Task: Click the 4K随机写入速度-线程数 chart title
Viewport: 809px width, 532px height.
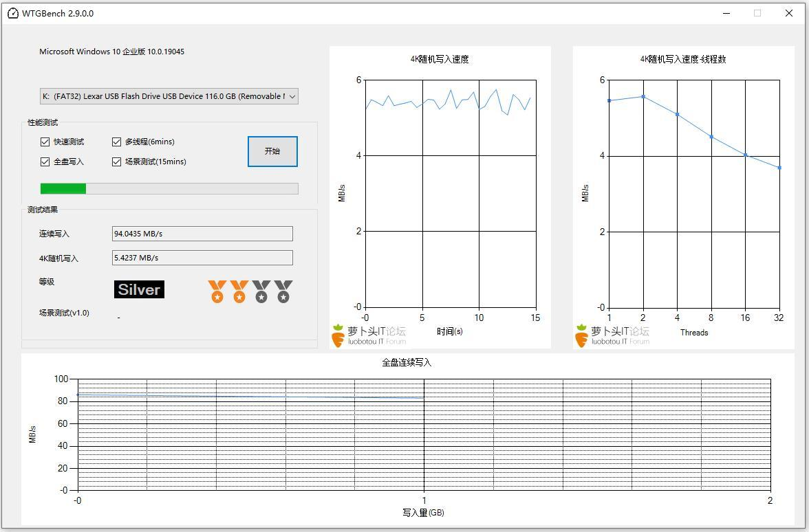Action: 683,59
